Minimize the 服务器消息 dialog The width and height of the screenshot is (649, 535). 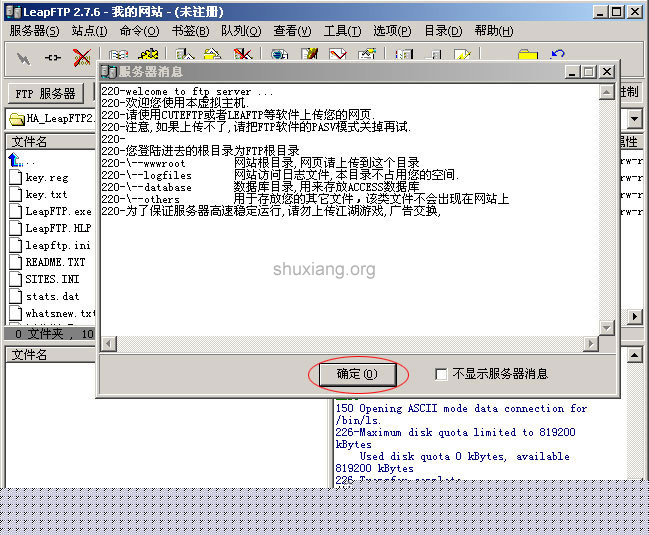tap(573, 72)
